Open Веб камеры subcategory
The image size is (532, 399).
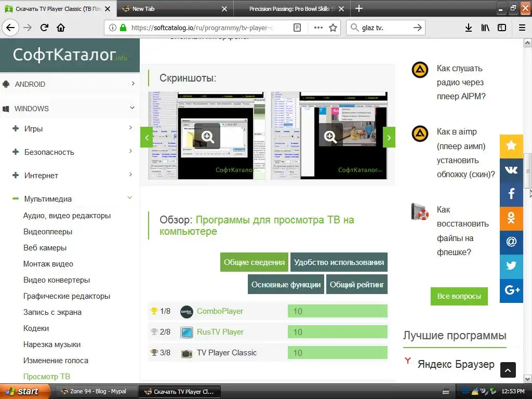point(45,248)
